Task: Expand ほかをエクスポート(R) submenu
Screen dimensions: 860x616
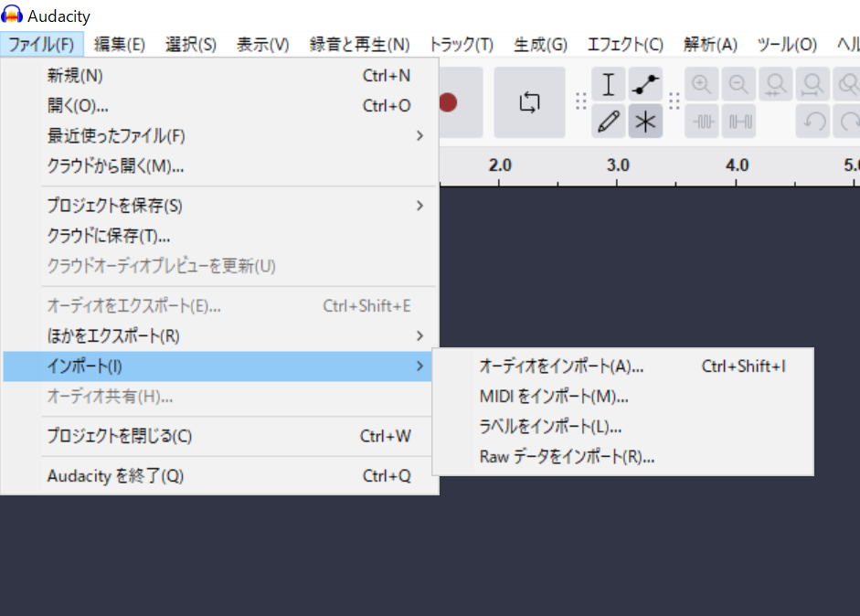Action: [218, 335]
